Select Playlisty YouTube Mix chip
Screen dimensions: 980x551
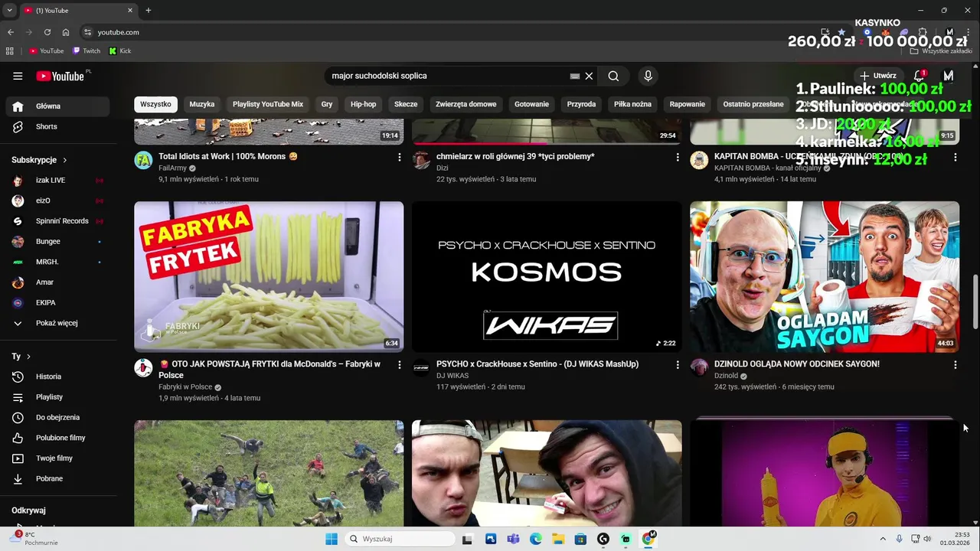click(268, 104)
